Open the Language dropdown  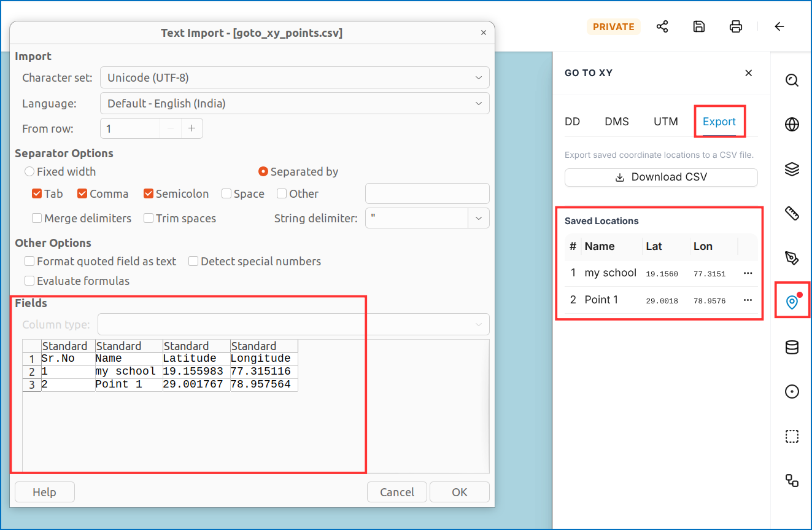pos(295,104)
